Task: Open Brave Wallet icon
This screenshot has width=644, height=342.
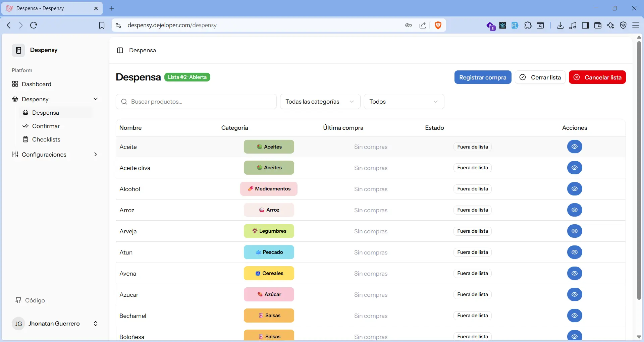Action: click(x=598, y=25)
